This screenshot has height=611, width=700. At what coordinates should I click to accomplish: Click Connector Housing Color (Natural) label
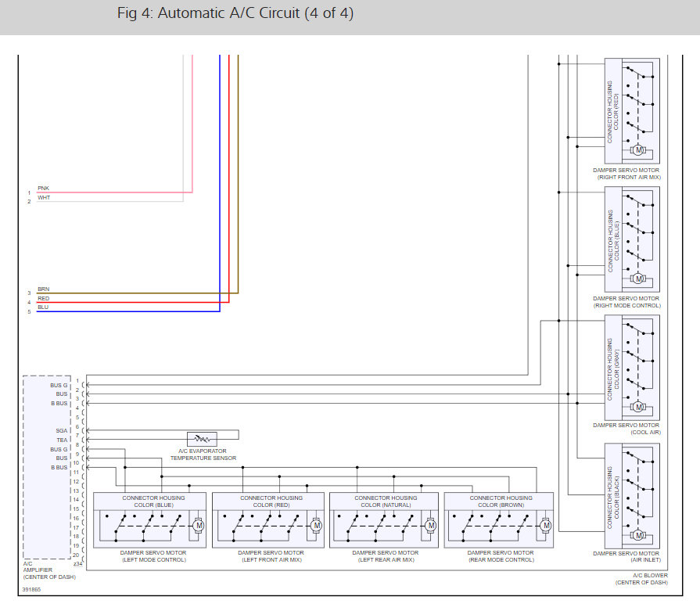tap(386, 501)
